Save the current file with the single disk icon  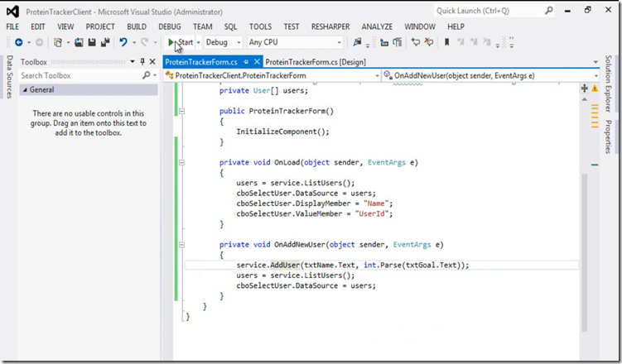click(92, 42)
